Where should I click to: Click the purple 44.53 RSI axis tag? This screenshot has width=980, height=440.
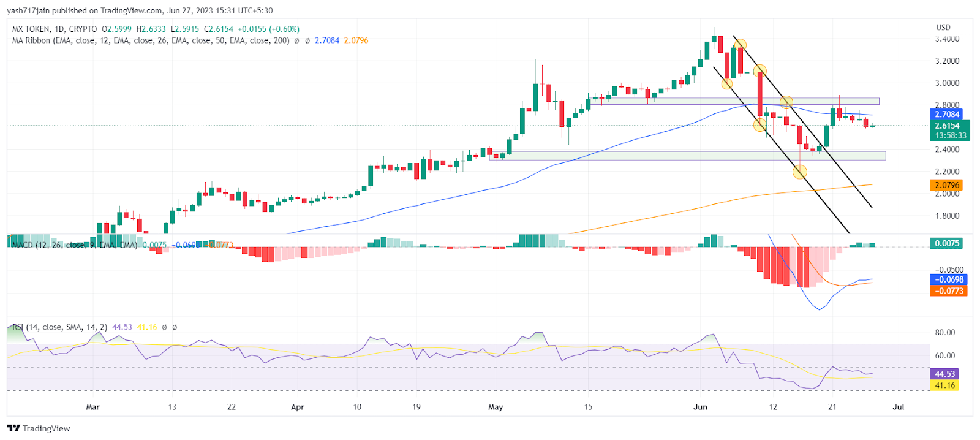tap(944, 374)
